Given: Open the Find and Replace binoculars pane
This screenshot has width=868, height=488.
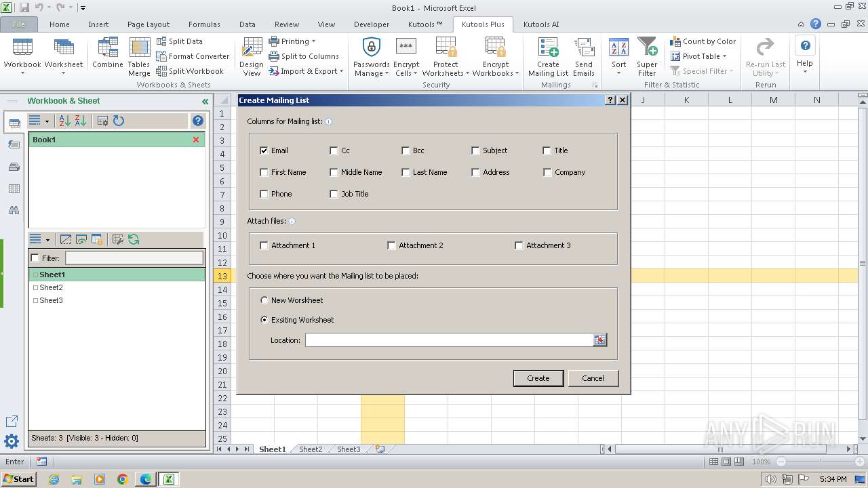Looking at the screenshot, I should point(13,211).
